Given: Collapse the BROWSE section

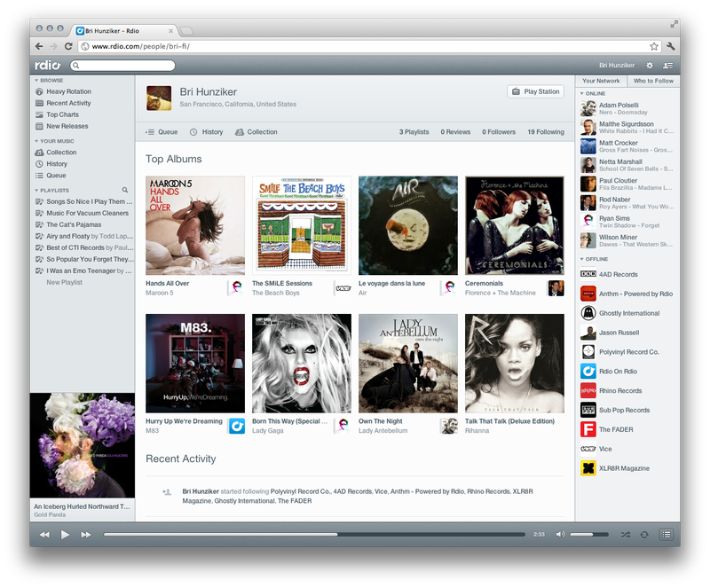Looking at the screenshot, I should [36, 80].
